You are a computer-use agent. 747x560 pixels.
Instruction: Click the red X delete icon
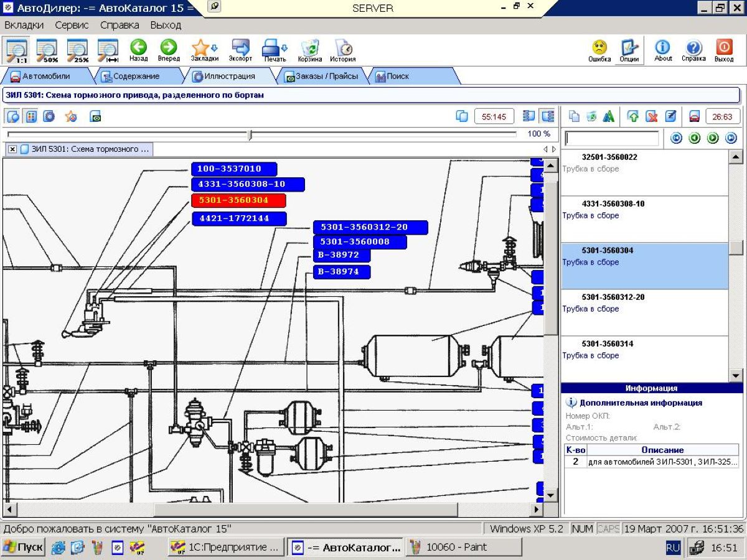coord(652,116)
